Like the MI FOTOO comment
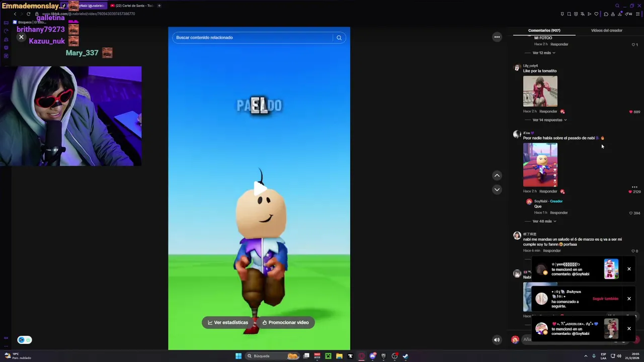 tap(633, 45)
